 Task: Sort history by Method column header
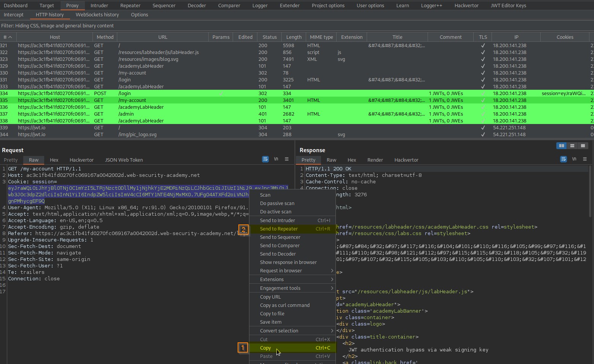[105, 37]
